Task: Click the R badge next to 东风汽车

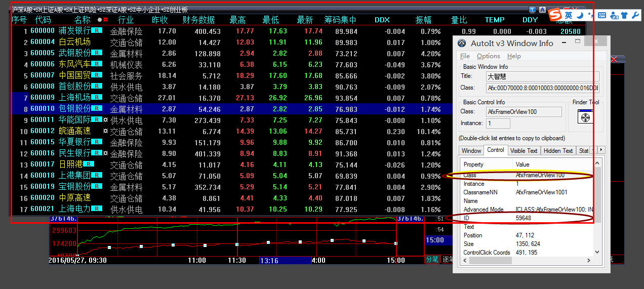Action: (97, 64)
